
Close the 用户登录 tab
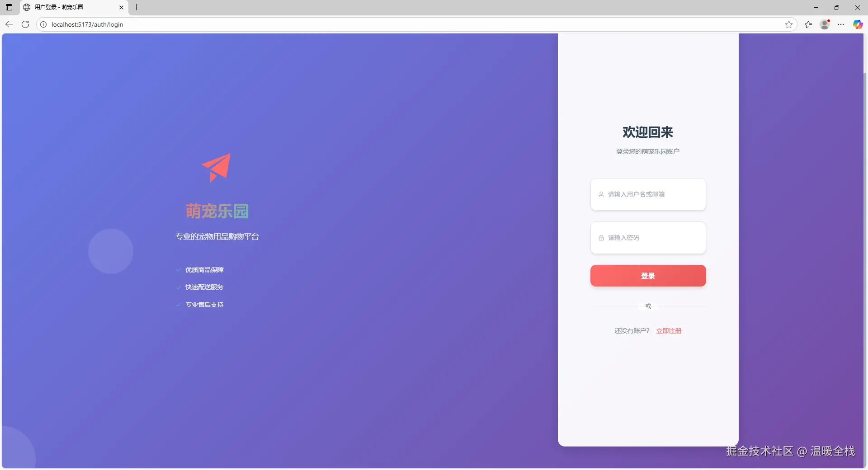click(121, 7)
